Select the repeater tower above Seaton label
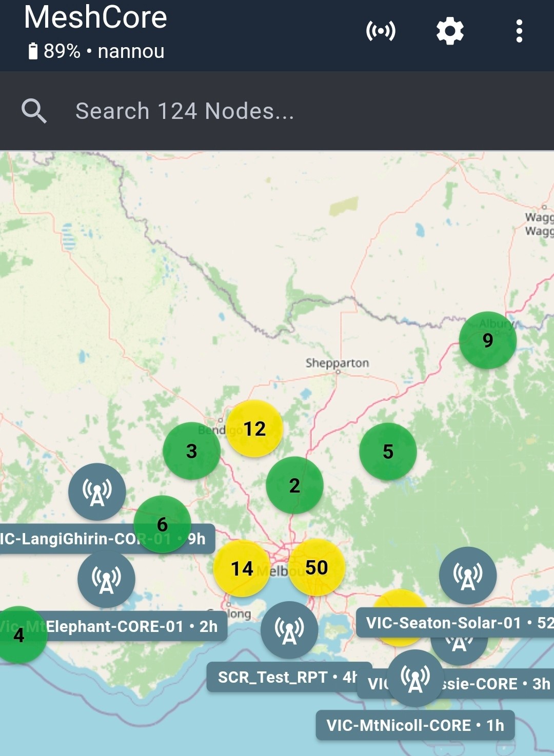The width and height of the screenshot is (554, 756). (468, 576)
